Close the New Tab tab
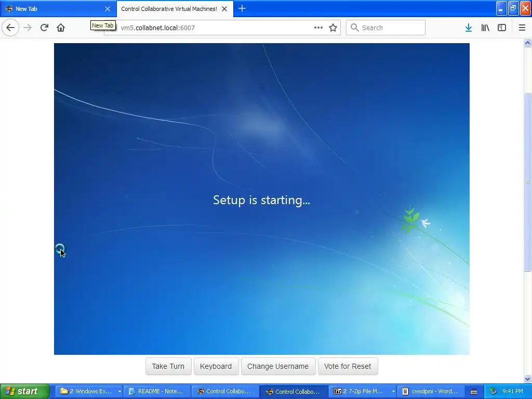The width and height of the screenshot is (532, 399). 107,9
